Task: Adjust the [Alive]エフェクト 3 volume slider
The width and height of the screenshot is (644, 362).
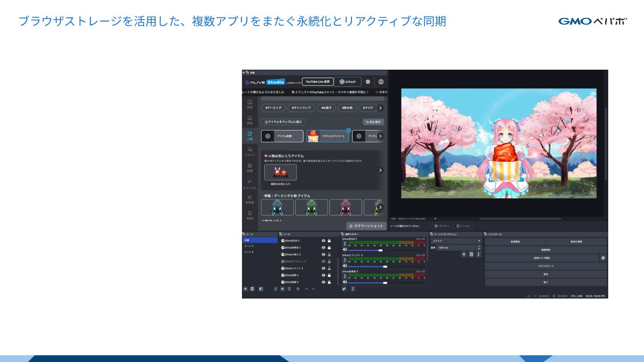Action: pos(385,266)
